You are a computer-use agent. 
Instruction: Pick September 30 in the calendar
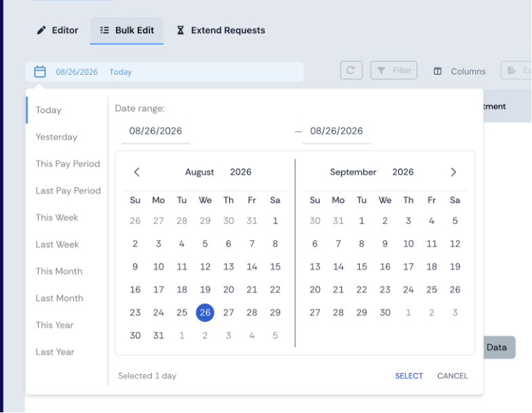click(x=385, y=312)
